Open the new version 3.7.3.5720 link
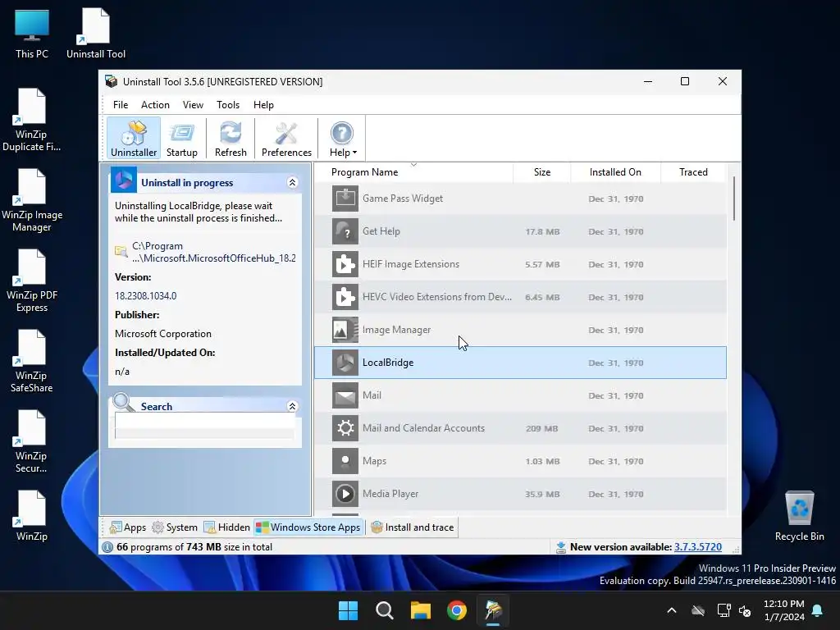This screenshot has width=840, height=630. 697,547
